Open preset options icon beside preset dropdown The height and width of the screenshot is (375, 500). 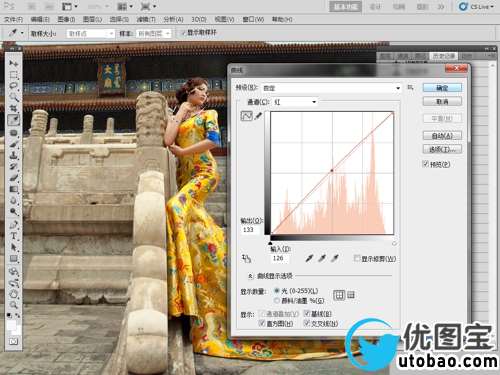(x=411, y=87)
